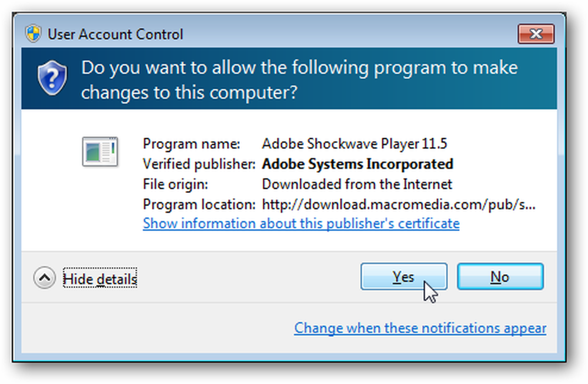Viewport: 588px width, 384px height.
Task: Click the Hide details label
Action: click(100, 279)
